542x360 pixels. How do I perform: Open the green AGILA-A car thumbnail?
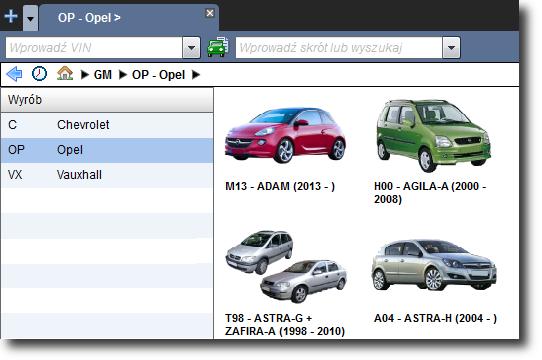(433, 136)
